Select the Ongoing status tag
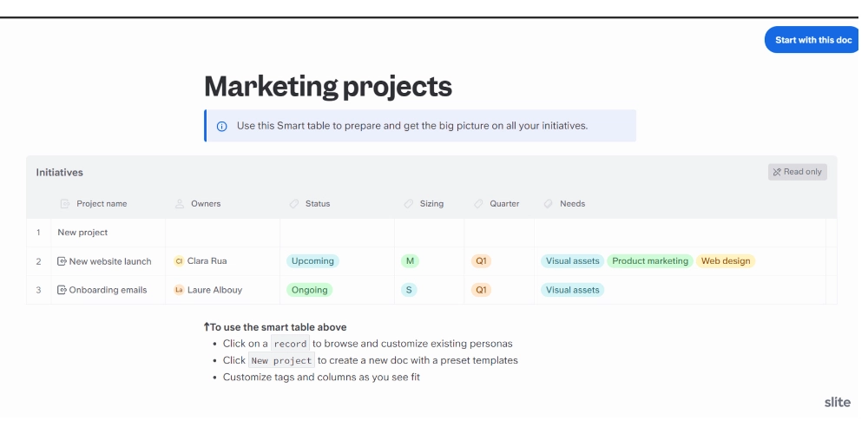868x434 pixels. point(309,290)
